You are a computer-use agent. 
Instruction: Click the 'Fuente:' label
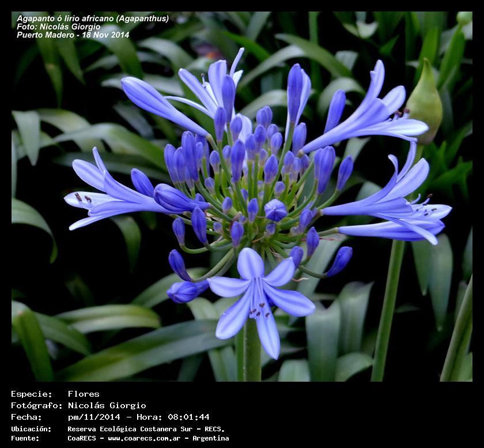click(x=25, y=438)
